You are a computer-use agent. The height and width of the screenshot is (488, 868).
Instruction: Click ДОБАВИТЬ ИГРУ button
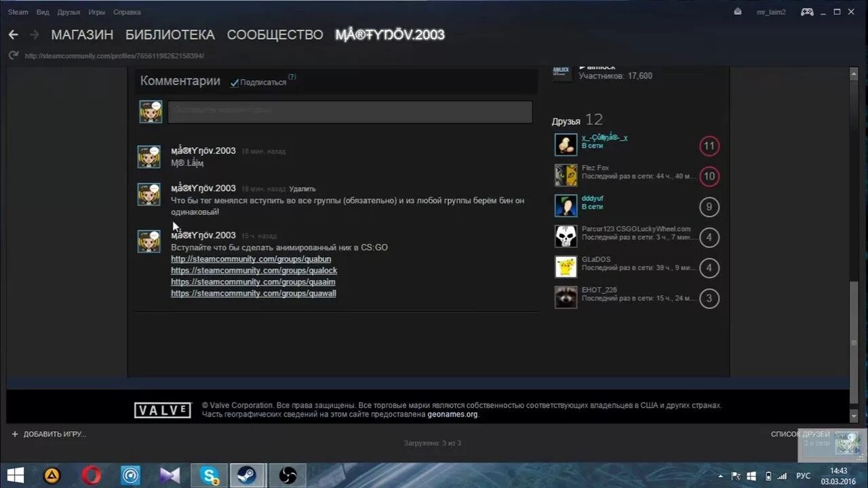coord(49,434)
